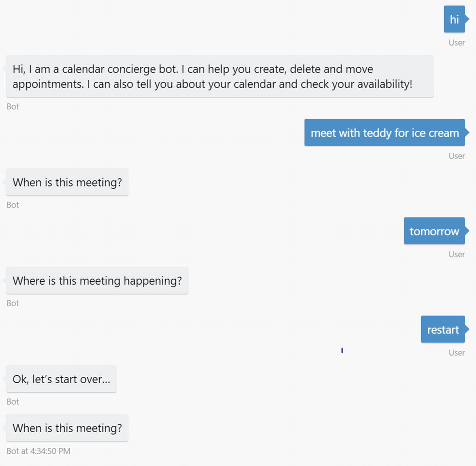Select the "Where is this meeting happening?" message
The height and width of the screenshot is (466, 476).
(97, 281)
